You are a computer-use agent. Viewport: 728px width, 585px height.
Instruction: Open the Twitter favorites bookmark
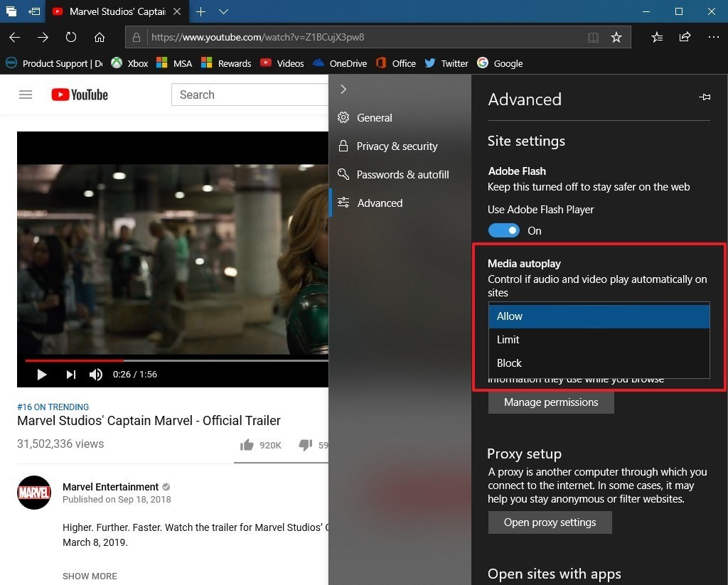[x=446, y=63]
